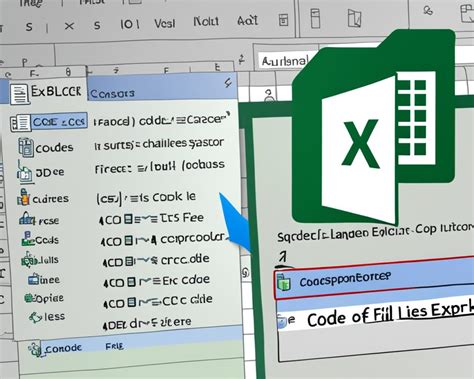Click the list icon left of COdE LCCS
This screenshot has width=474, height=379.
click(20, 123)
